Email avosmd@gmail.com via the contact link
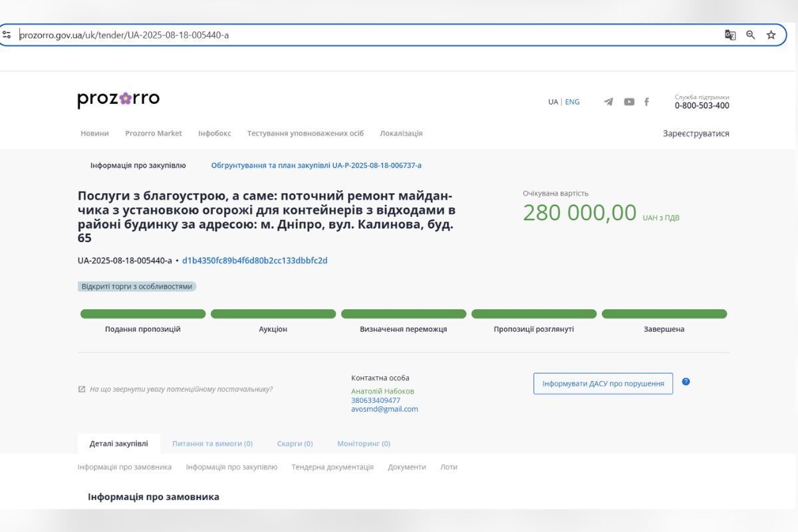Image resolution: width=798 pixels, height=532 pixels. click(385, 409)
